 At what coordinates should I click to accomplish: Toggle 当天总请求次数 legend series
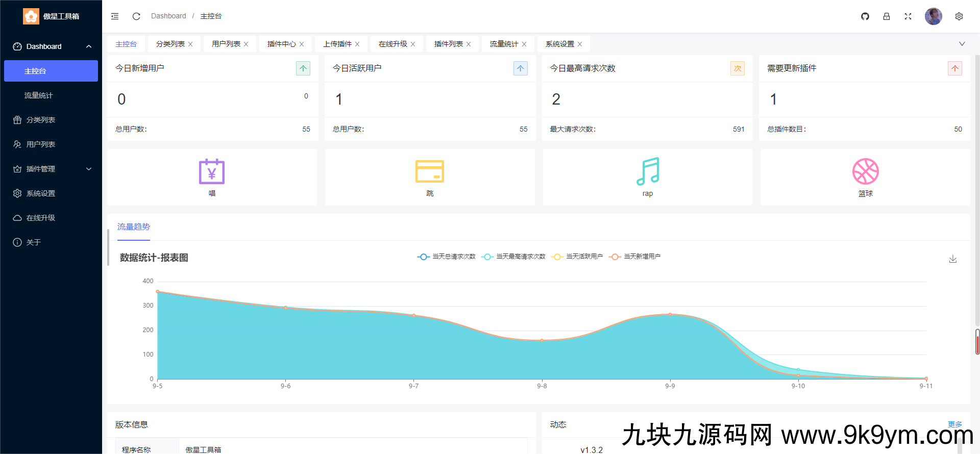click(446, 257)
